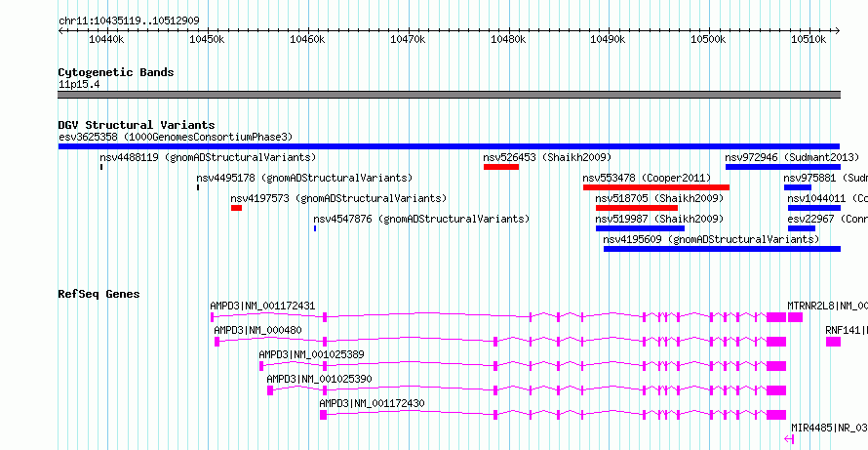The image size is (868, 450).
Task: Select the 10500k ruler tick label
Action: click(x=709, y=39)
